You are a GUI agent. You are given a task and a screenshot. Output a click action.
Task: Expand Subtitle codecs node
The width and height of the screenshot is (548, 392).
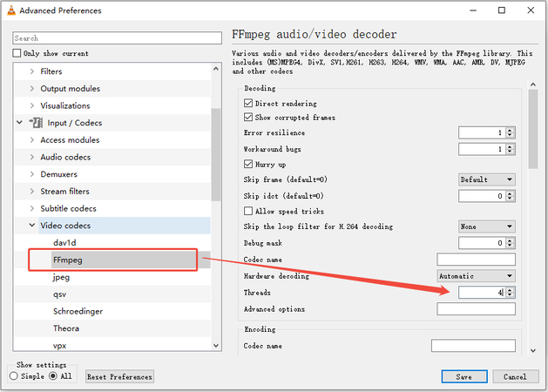tap(32, 208)
